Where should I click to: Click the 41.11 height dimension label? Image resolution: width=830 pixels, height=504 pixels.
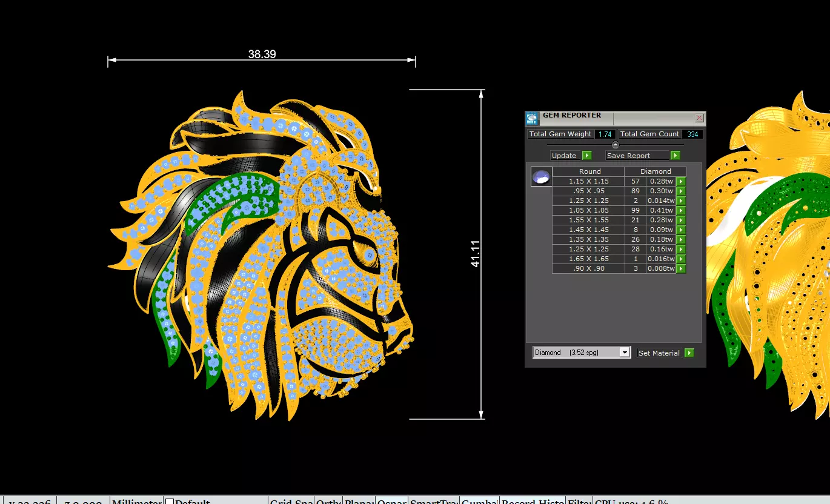[476, 254]
